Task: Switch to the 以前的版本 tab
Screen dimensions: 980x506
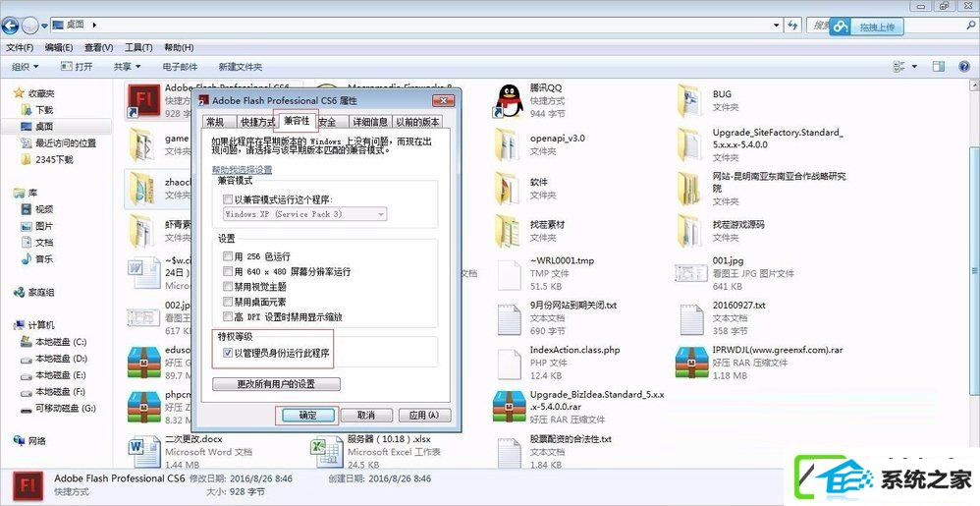Action: coord(417,122)
